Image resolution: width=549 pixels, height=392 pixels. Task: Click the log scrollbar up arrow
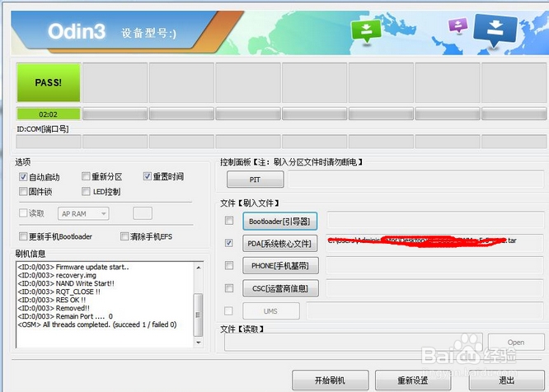click(x=199, y=268)
